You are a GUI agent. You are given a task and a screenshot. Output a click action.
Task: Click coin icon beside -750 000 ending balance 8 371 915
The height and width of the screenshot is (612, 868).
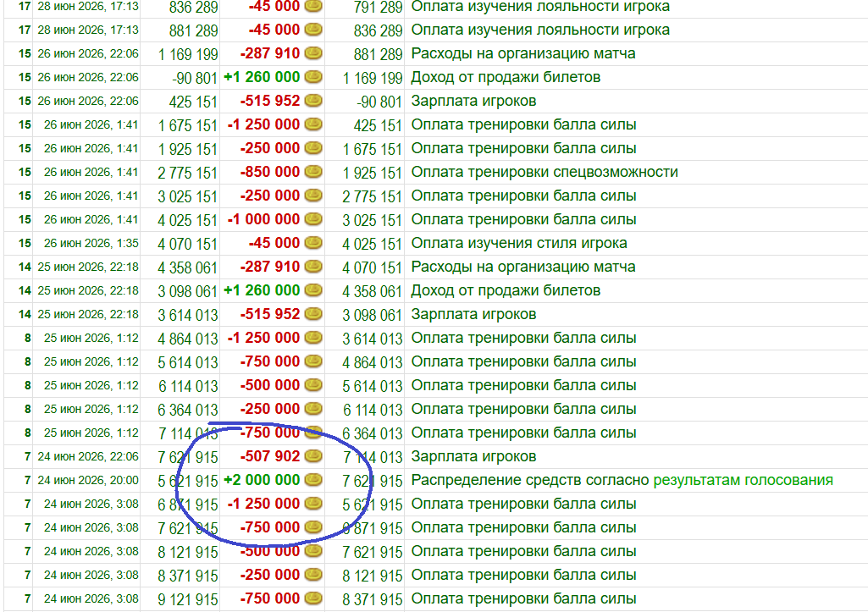click(313, 598)
